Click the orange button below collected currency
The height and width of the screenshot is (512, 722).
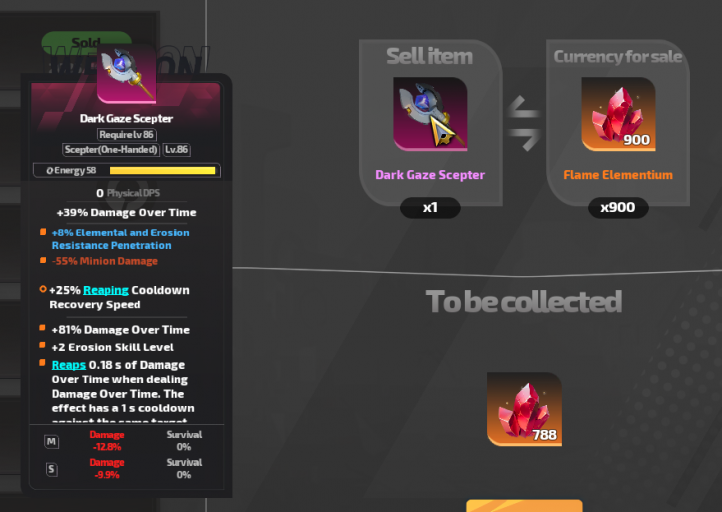tap(524, 506)
